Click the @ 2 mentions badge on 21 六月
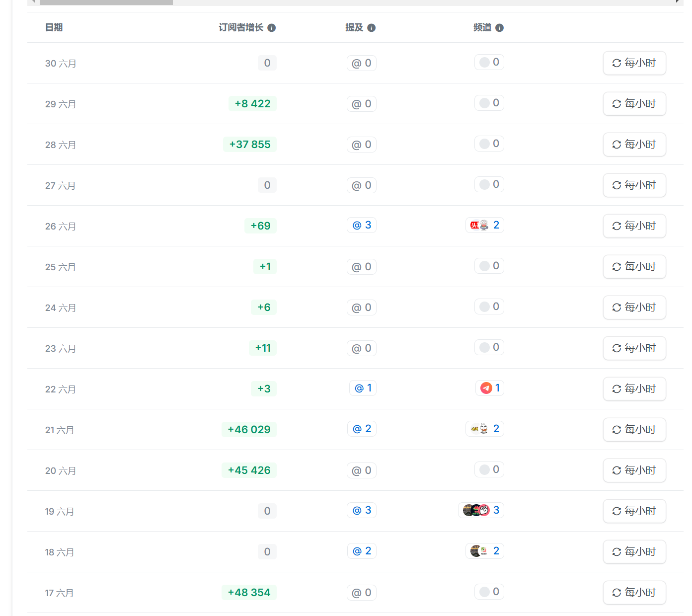This screenshot has width=692, height=616. (x=362, y=429)
